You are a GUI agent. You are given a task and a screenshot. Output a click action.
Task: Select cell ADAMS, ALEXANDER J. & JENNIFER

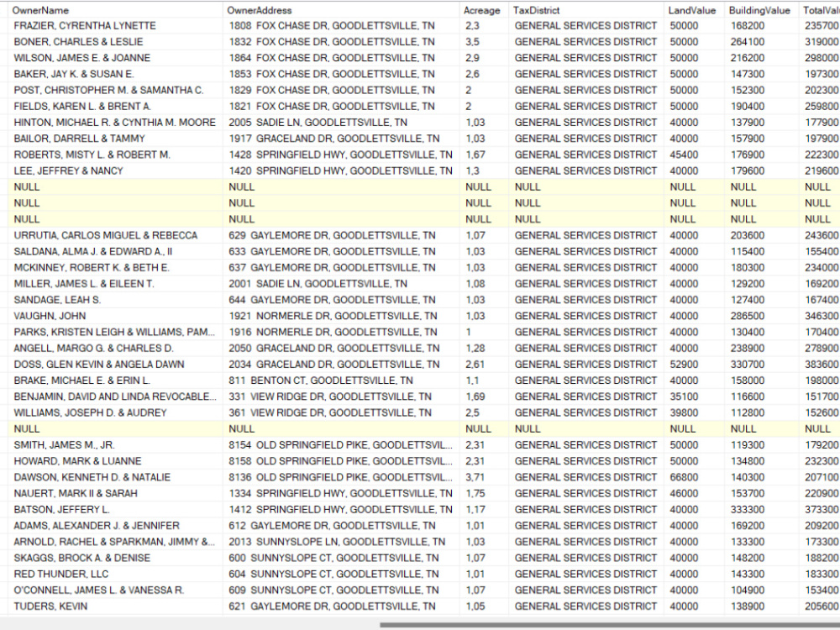(x=115, y=526)
